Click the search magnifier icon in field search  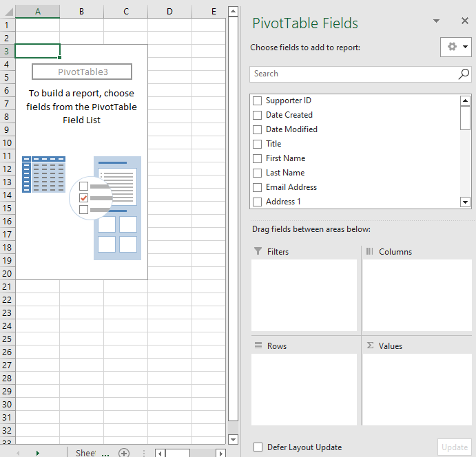(464, 74)
